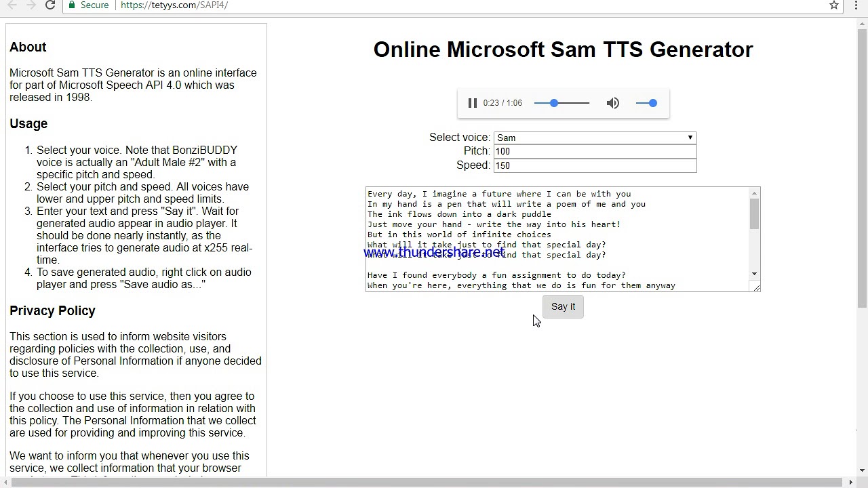Click the audio progress slider
The width and height of the screenshot is (868, 488).
pyautogui.click(x=561, y=103)
